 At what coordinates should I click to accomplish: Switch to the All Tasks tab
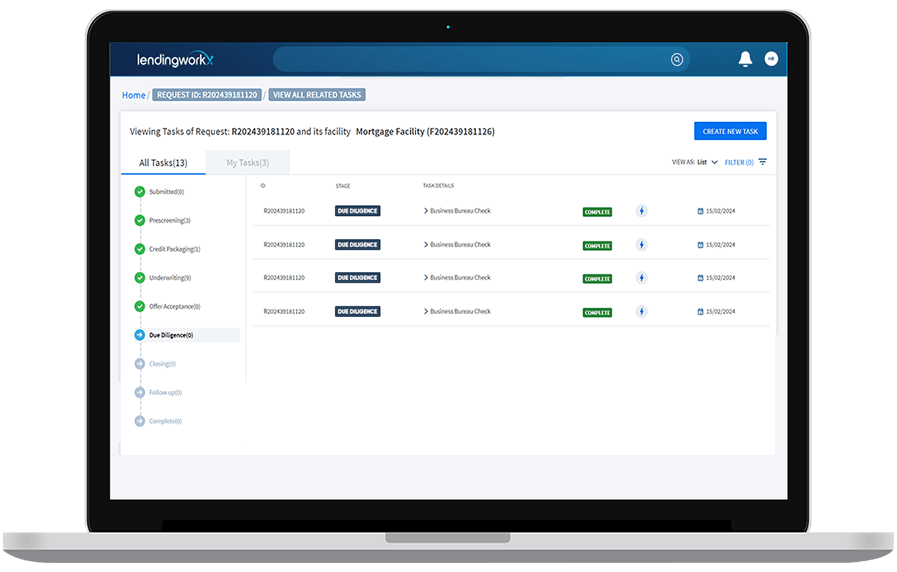tap(163, 162)
